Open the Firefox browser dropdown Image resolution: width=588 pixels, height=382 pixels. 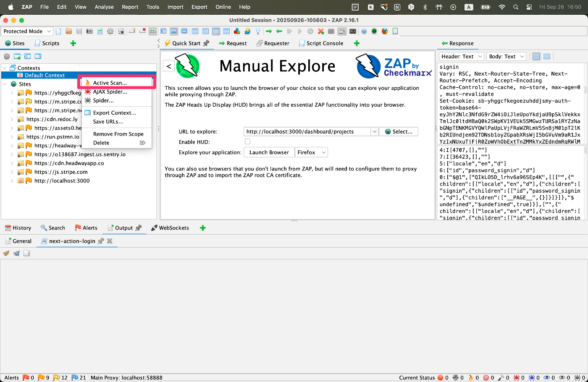(311, 152)
